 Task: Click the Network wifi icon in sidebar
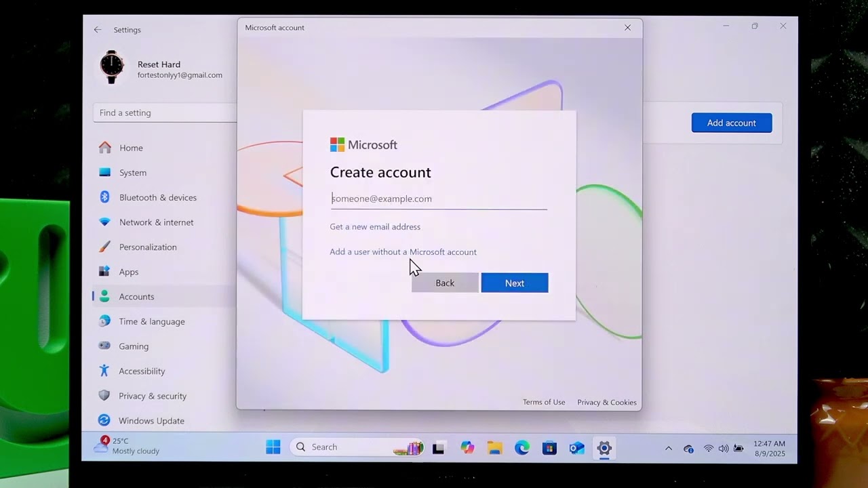104,222
